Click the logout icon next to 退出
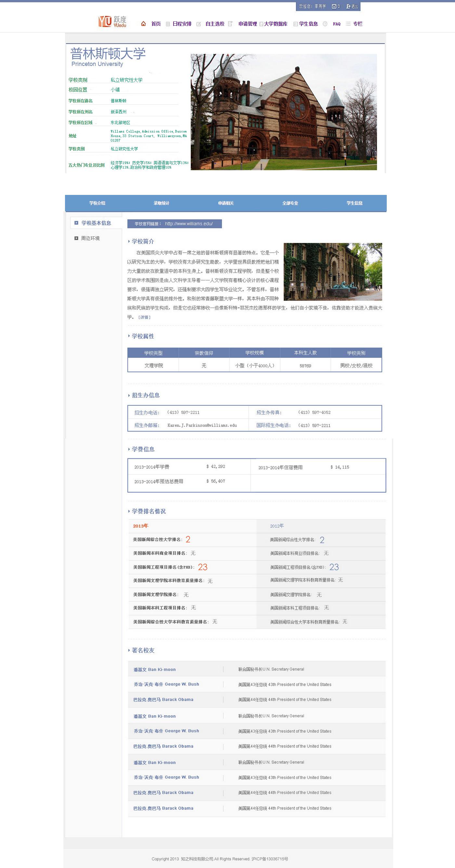The height and width of the screenshot is (868, 455). [x=348, y=6]
